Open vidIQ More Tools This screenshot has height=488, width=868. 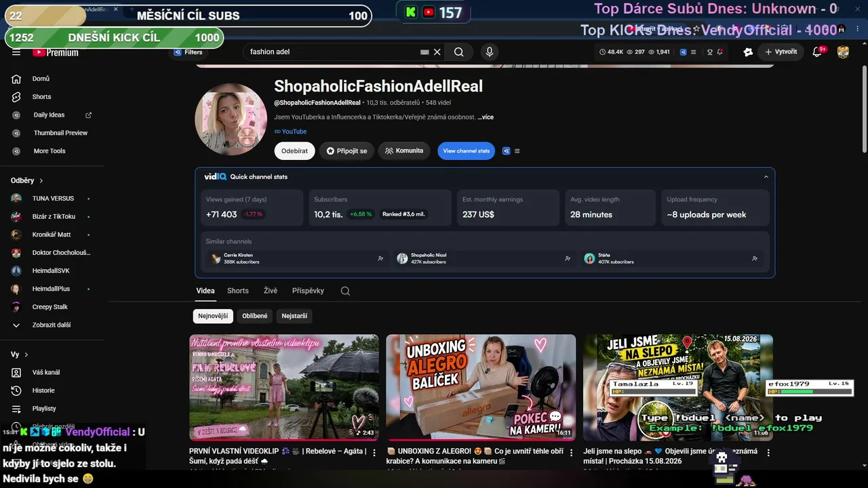click(x=52, y=151)
